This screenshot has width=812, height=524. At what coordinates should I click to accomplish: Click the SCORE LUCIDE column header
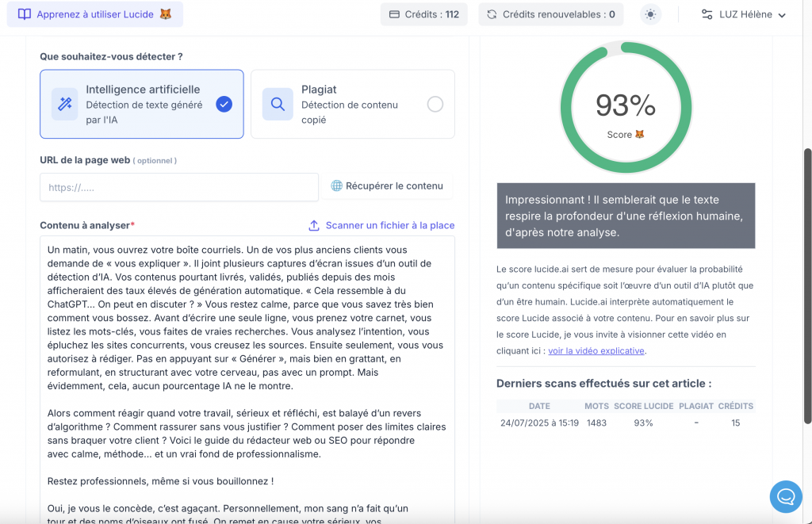click(644, 406)
